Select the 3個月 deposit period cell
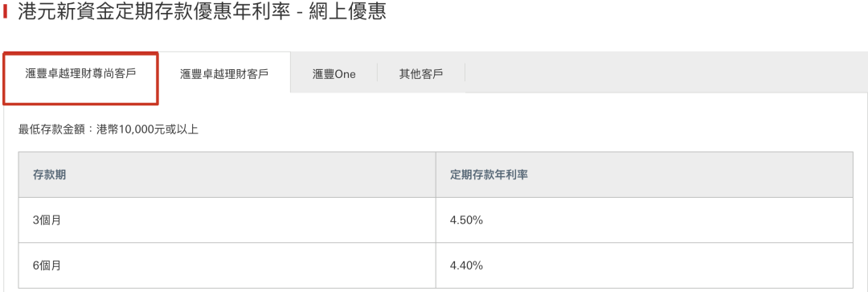868x292 pixels. point(227,220)
